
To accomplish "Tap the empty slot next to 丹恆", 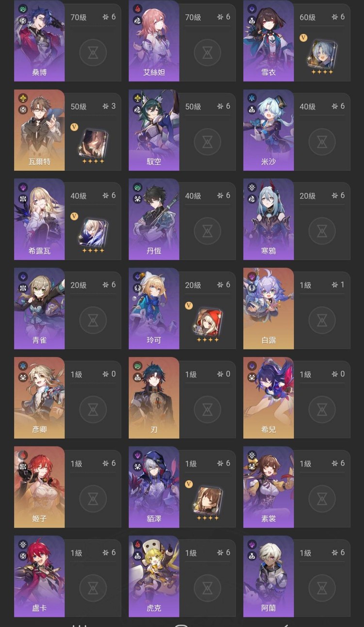I will coord(207,231).
